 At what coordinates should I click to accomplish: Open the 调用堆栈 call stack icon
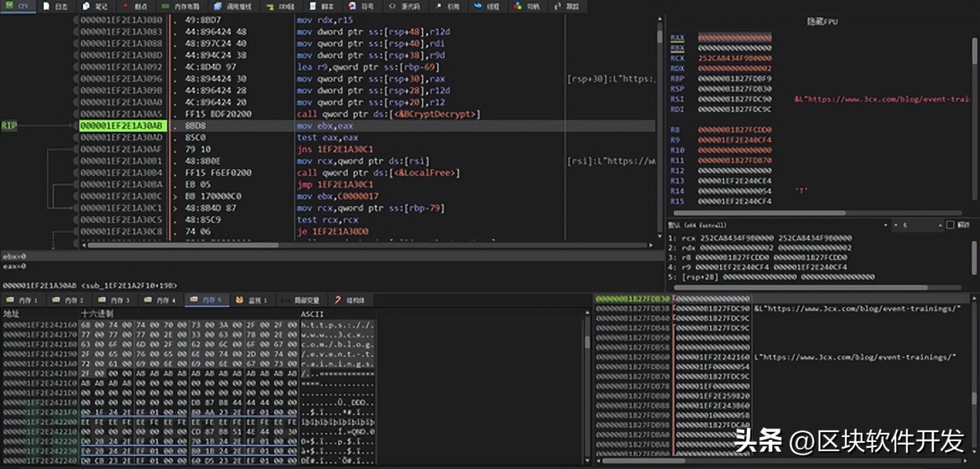point(219,6)
